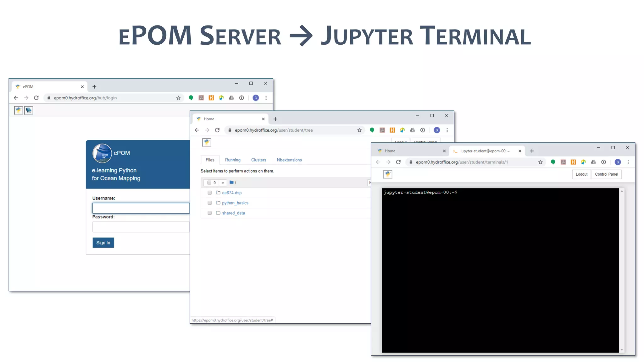
Task: Focus the Username input field
Action: pyautogui.click(x=141, y=208)
